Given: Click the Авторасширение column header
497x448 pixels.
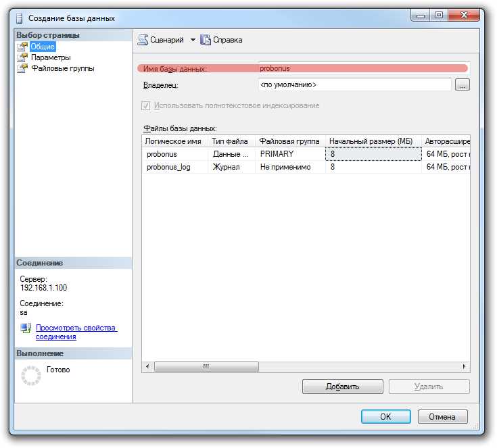Looking at the screenshot, I should pos(446,141).
